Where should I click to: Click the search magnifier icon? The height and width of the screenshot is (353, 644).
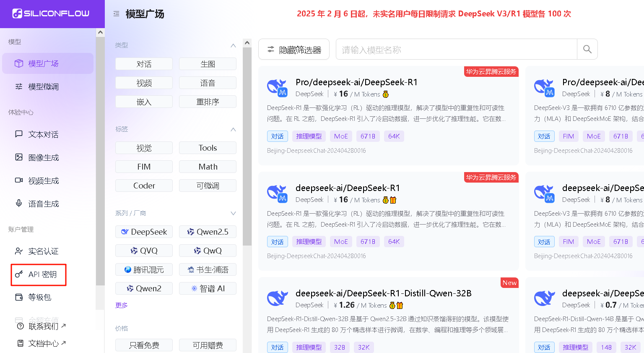tap(587, 50)
